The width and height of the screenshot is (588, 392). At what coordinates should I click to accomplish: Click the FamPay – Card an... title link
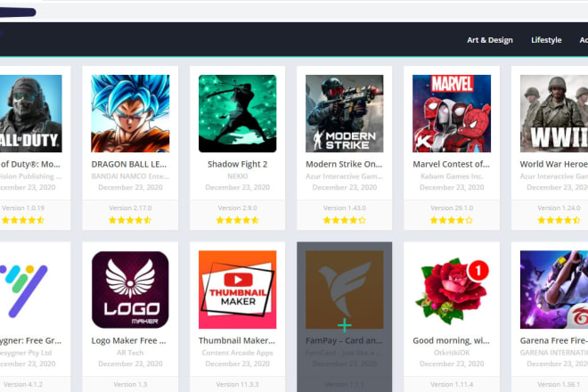tap(344, 340)
